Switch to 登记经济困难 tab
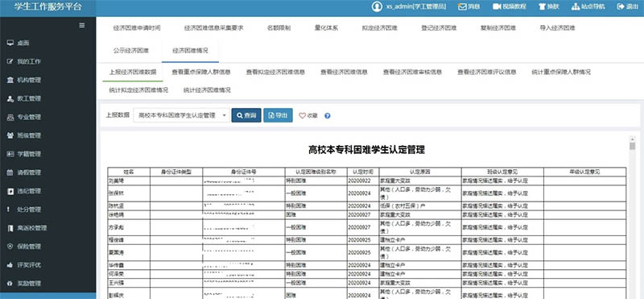Viewport: 644px width, 299px height. pyautogui.click(x=439, y=28)
